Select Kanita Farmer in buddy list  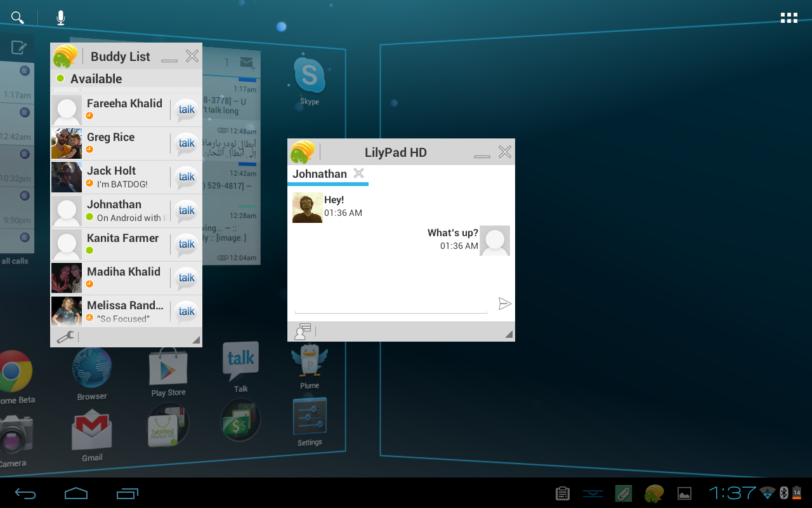[122, 244]
